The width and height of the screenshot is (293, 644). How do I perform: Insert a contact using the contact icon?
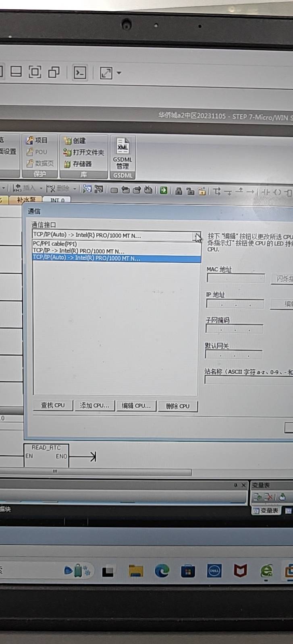click(266, 192)
